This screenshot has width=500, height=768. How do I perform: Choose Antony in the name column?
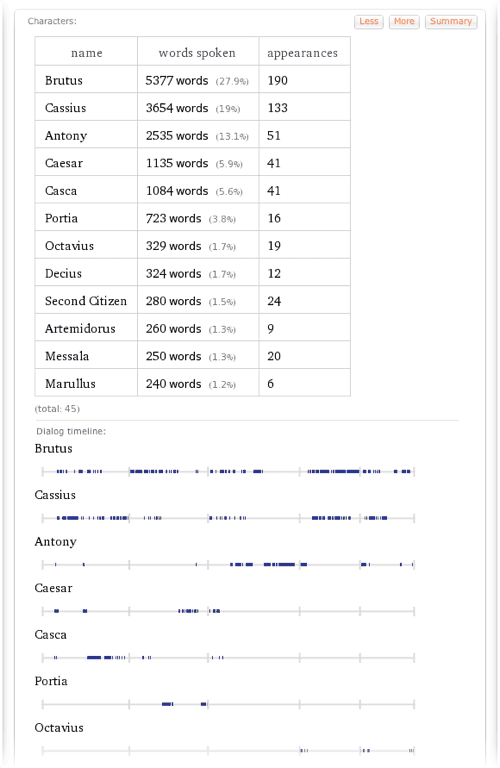click(66, 136)
